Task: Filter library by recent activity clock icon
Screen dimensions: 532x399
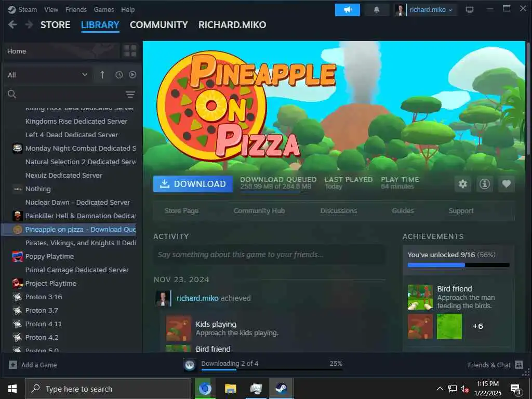Action: coord(119,75)
